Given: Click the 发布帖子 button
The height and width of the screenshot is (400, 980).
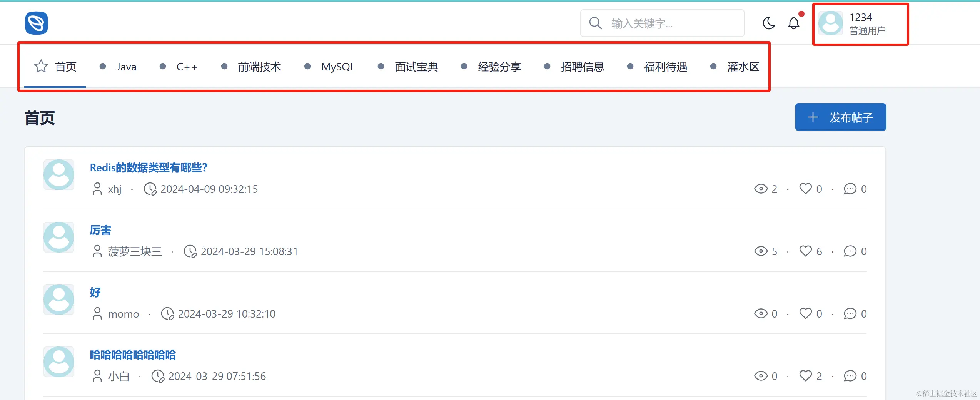Looking at the screenshot, I should 840,117.
